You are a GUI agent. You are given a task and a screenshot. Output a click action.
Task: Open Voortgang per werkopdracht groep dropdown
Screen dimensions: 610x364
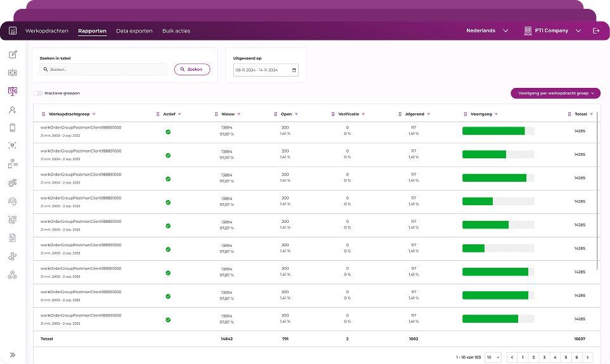[556, 93]
